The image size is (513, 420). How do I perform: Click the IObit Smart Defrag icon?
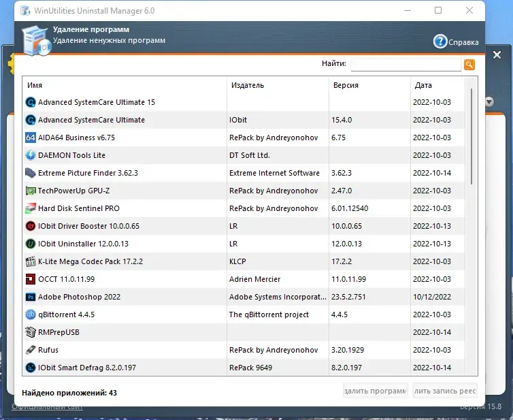pos(31,368)
